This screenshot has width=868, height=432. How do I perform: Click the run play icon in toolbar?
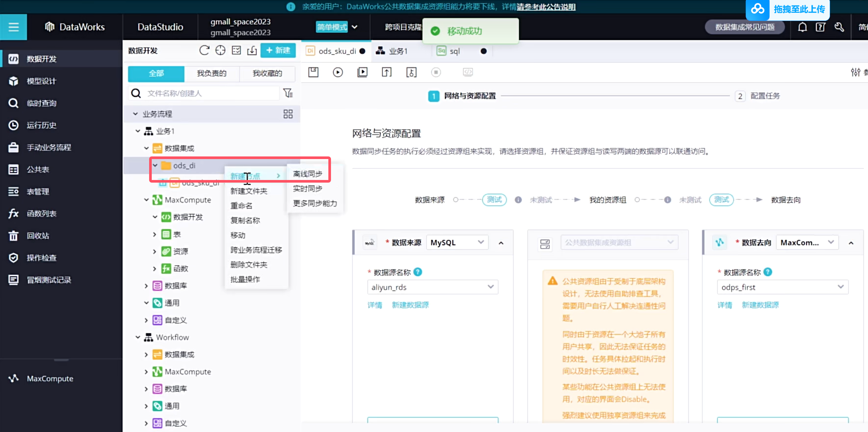[338, 72]
